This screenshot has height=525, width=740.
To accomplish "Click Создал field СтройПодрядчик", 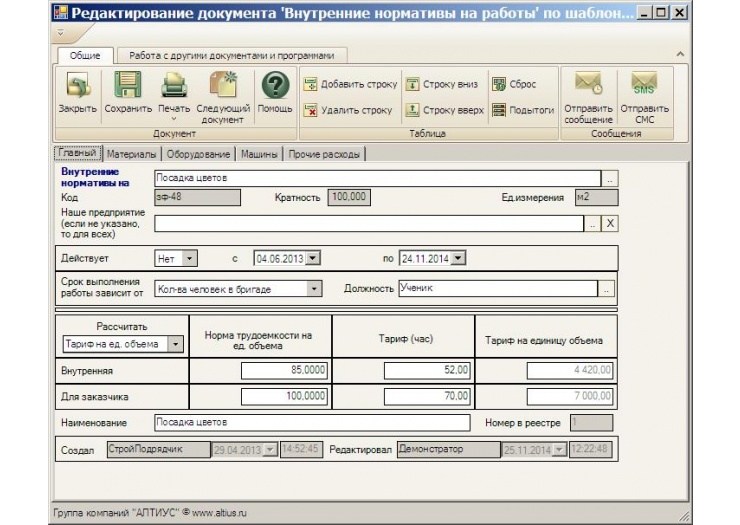I will click(159, 449).
